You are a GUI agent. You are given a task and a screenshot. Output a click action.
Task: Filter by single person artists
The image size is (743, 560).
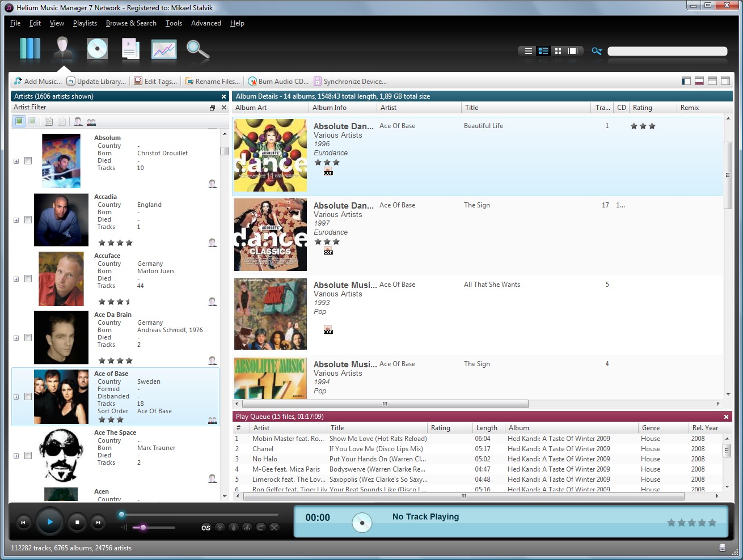(x=78, y=121)
